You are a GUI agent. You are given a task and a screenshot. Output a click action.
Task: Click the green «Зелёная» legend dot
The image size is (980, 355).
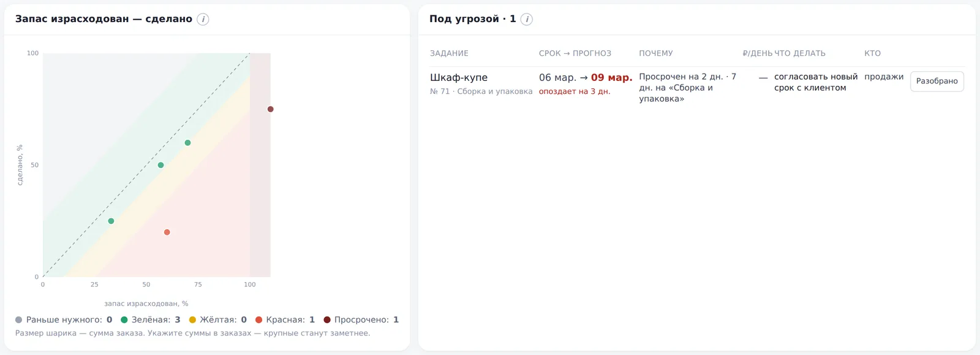124,319
